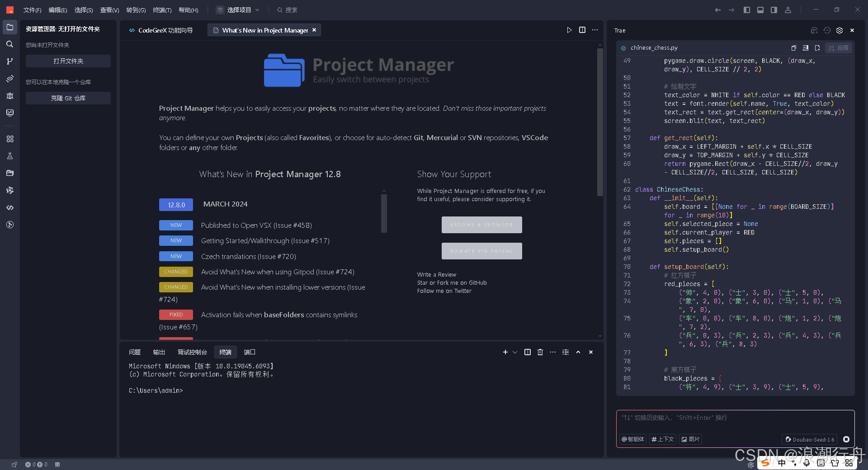Select the Doubao-Seed-1.6 model picker

[810, 439]
